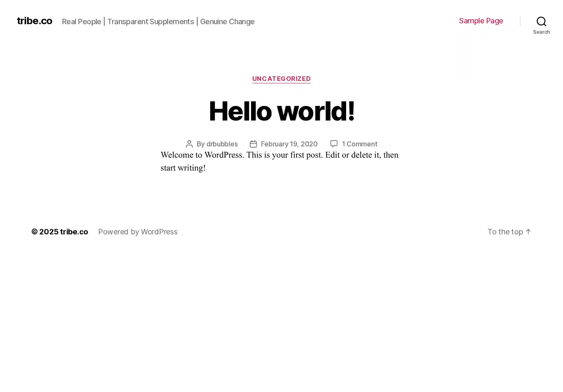The width and height of the screenshot is (563, 392).
Task: Click the person icon beside the author
Action: tap(189, 144)
